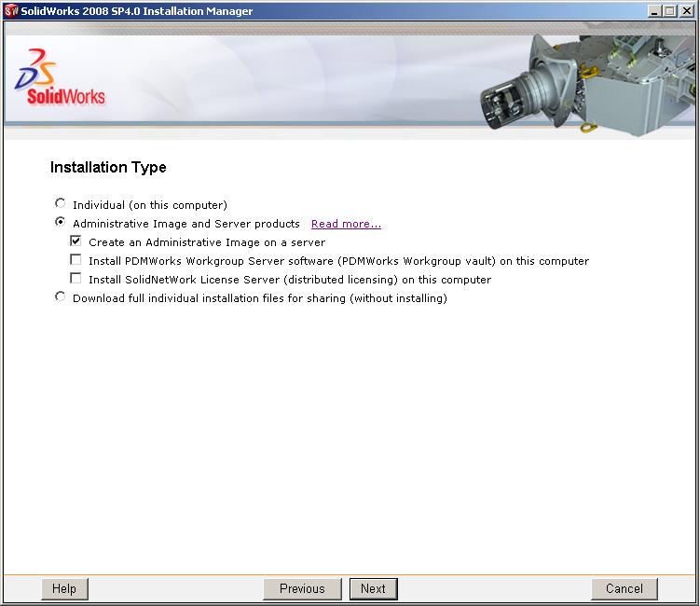700x606 pixels.
Task: Click the Installation Type heading
Action: click(x=108, y=167)
